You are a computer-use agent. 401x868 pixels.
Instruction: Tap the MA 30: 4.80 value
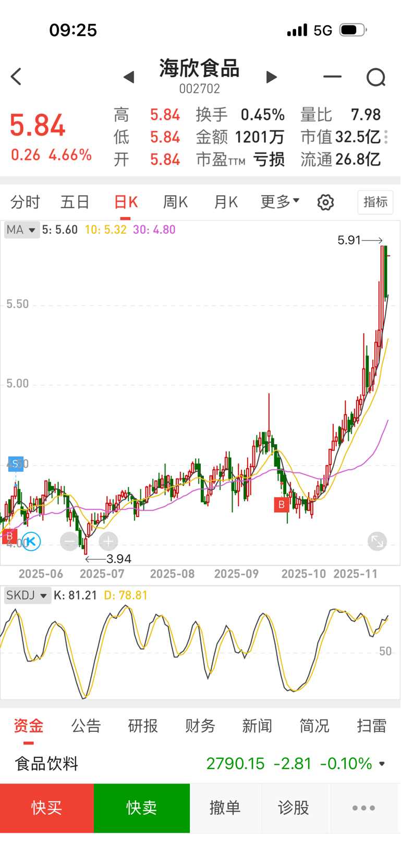coord(154,230)
